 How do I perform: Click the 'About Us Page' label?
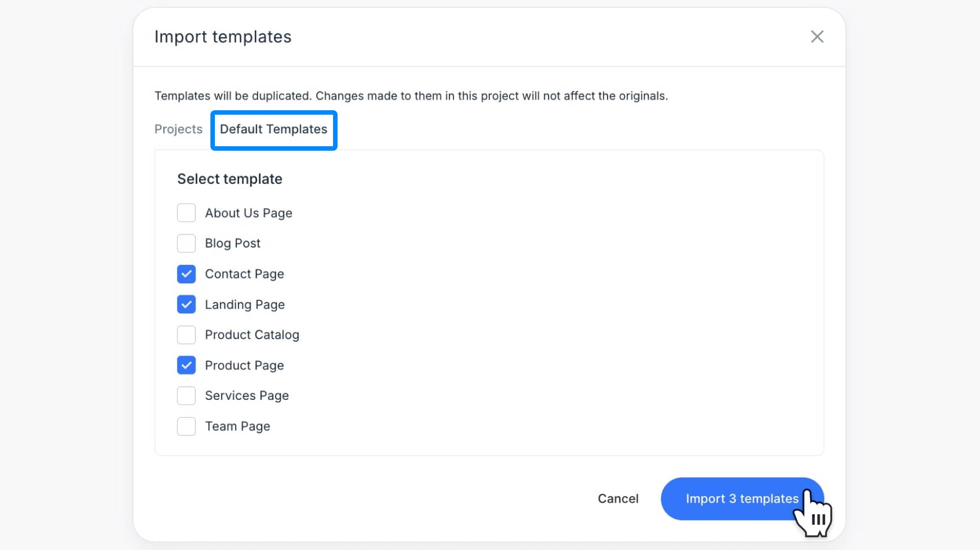click(x=249, y=213)
